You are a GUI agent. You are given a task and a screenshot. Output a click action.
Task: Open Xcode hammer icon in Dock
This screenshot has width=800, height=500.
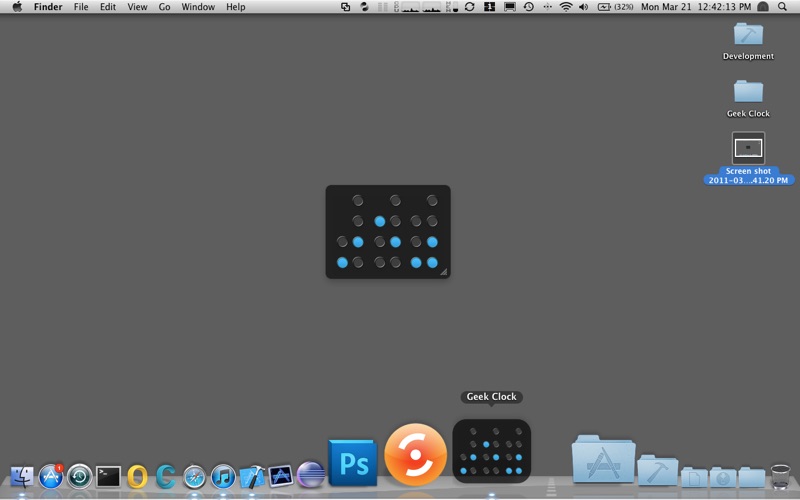tap(252, 477)
